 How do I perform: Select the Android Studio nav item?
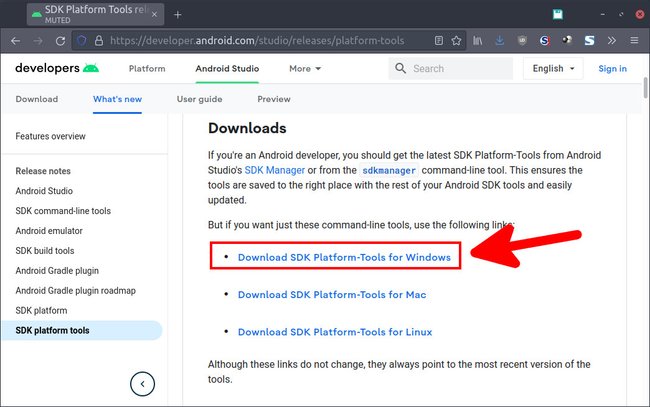tap(227, 68)
